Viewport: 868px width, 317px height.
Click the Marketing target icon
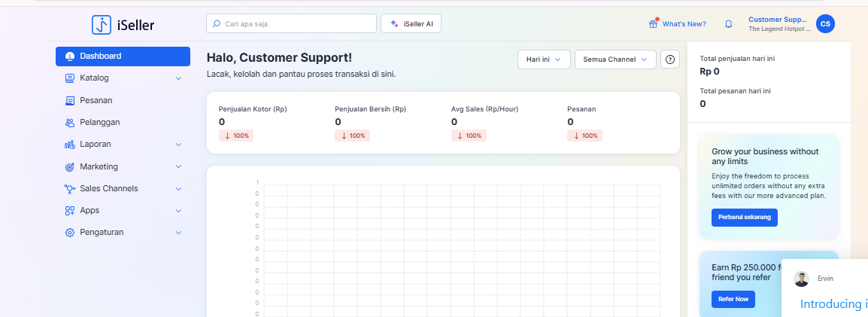70,166
